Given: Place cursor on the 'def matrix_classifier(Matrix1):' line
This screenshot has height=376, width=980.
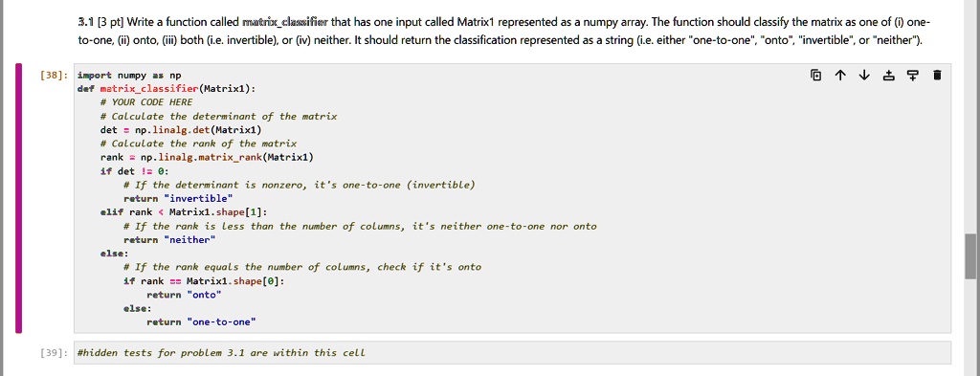Looking at the screenshot, I should (x=167, y=89).
